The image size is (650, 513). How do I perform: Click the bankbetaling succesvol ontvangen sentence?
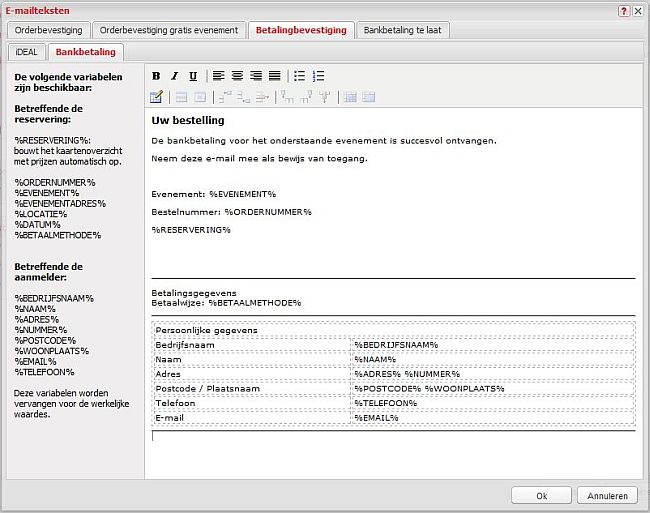pos(324,141)
